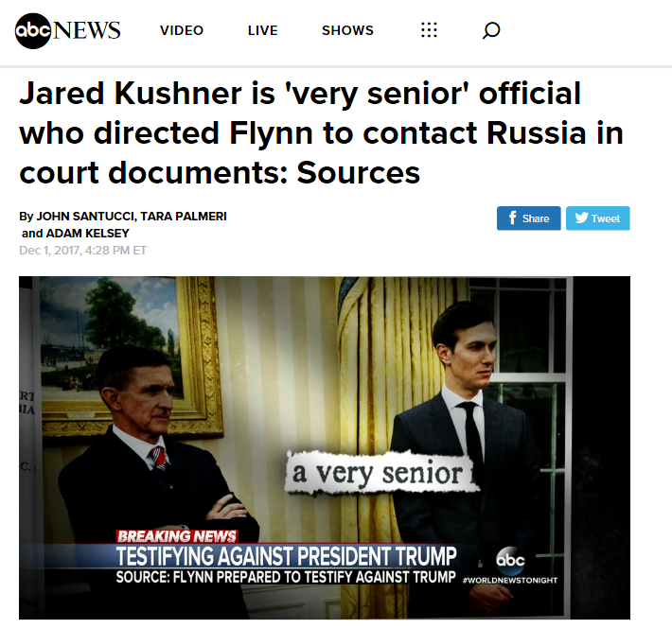Open author Adam Kelsey's byline link
The image size is (672, 628).
click(x=87, y=234)
